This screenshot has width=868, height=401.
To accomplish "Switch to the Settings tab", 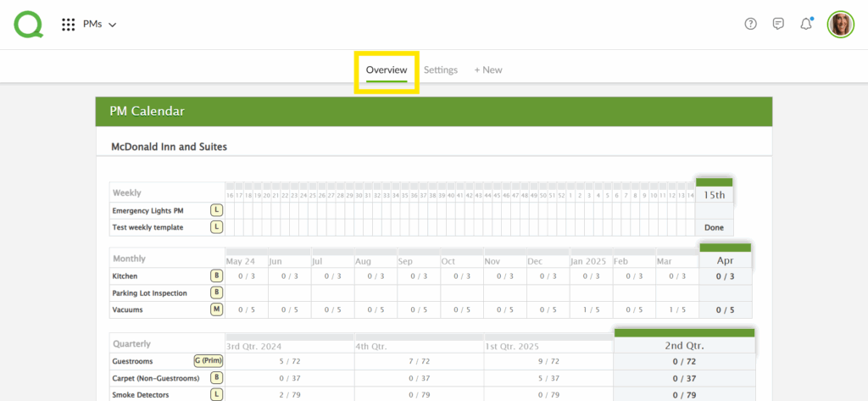I will (441, 70).
